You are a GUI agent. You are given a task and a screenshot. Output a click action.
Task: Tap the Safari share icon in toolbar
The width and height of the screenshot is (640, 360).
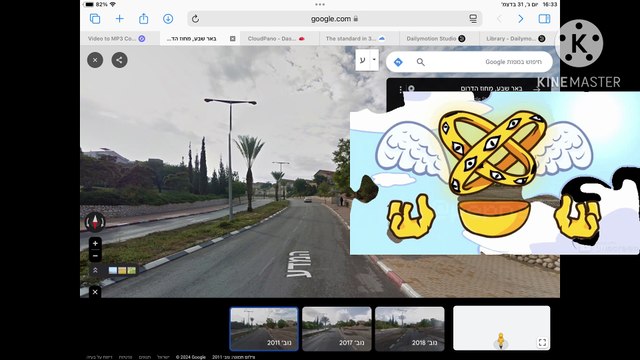click(143, 18)
